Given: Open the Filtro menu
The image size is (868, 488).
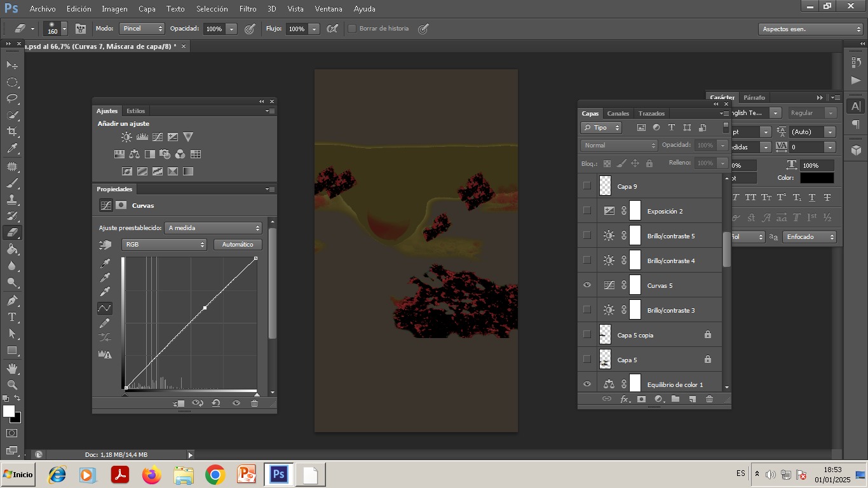Looking at the screenshot, I should [248, 9].
